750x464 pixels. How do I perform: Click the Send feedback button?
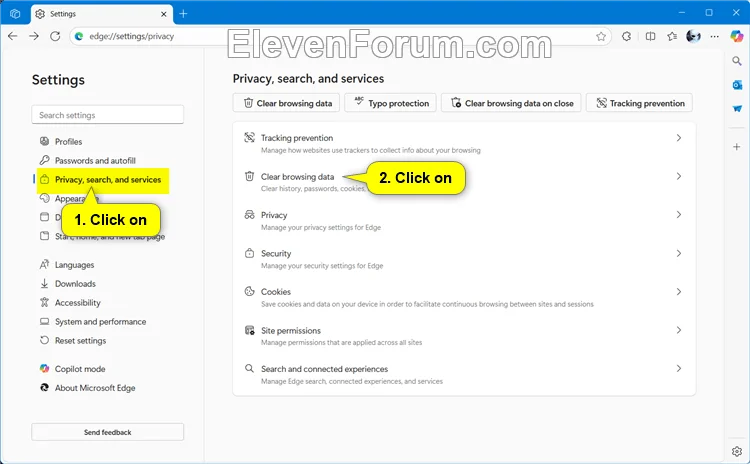click(x=108, y=432)
